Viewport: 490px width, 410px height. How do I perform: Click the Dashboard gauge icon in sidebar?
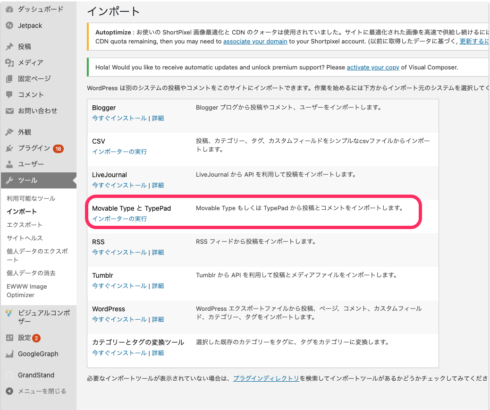point(9,9)
